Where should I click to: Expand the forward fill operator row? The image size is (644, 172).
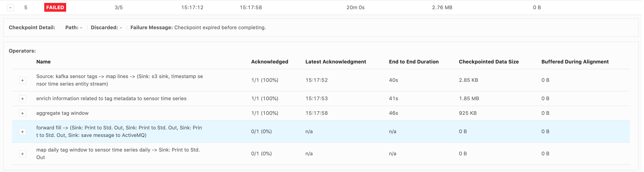23,132
